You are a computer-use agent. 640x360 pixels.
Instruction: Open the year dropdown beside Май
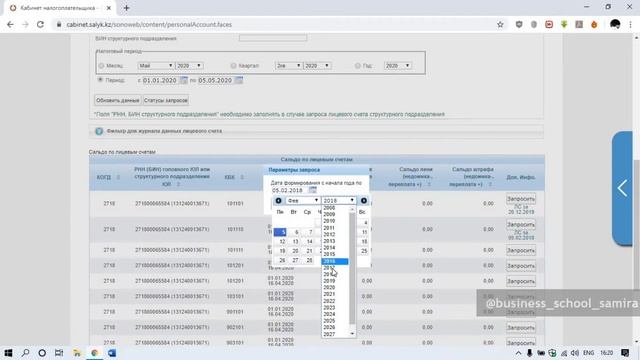pos(189,66)
